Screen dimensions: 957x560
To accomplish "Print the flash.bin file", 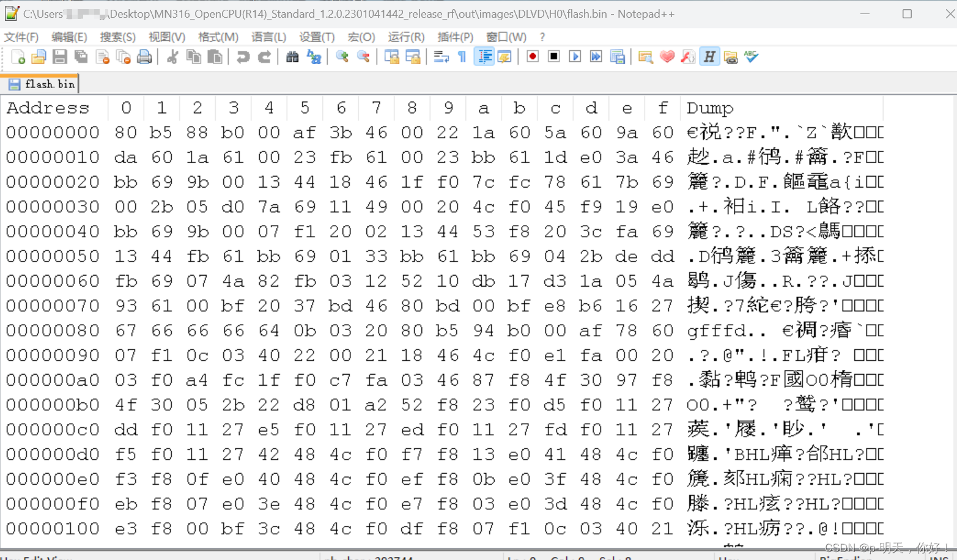I will [145, 56].
